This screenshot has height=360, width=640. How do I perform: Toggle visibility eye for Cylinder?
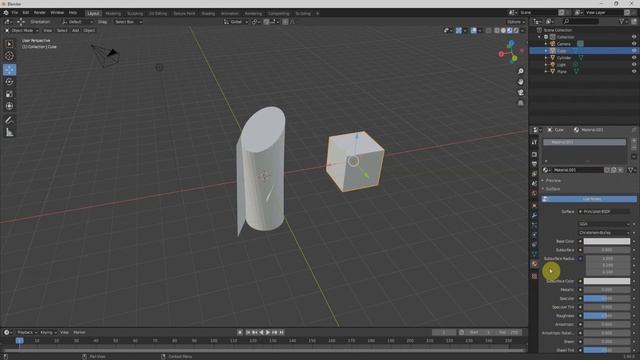click(634, 58)
